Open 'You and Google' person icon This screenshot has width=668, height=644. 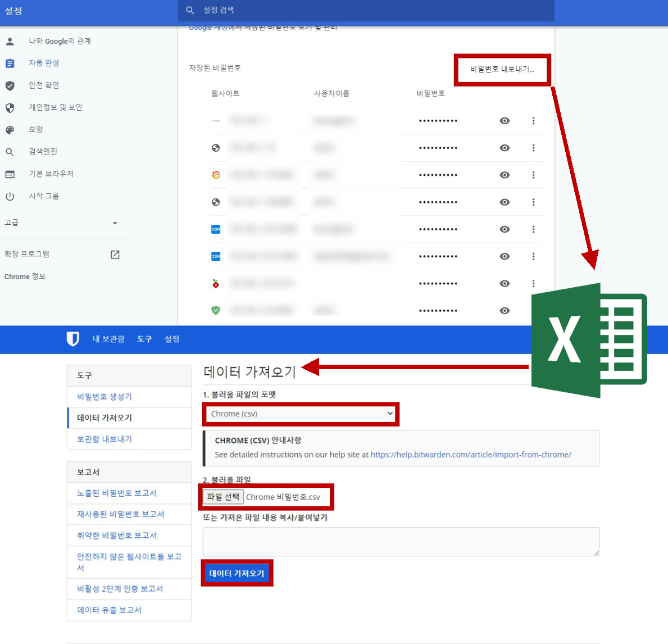(10, 42)
